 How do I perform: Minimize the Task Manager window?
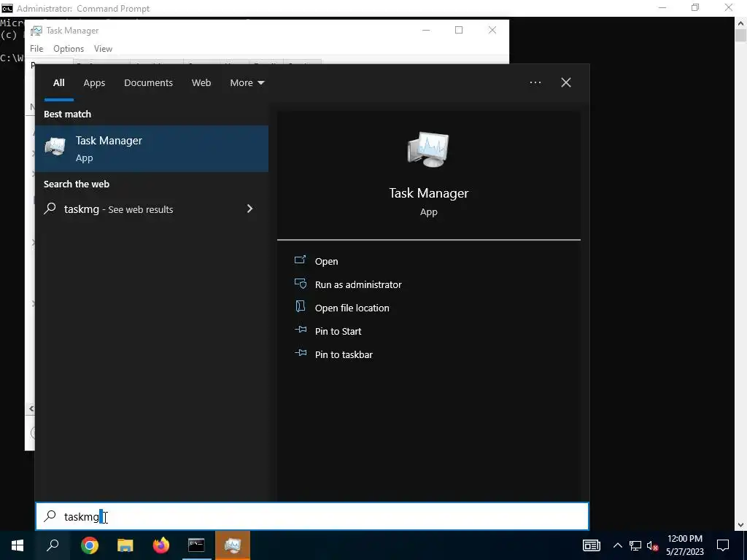[426, 30]
